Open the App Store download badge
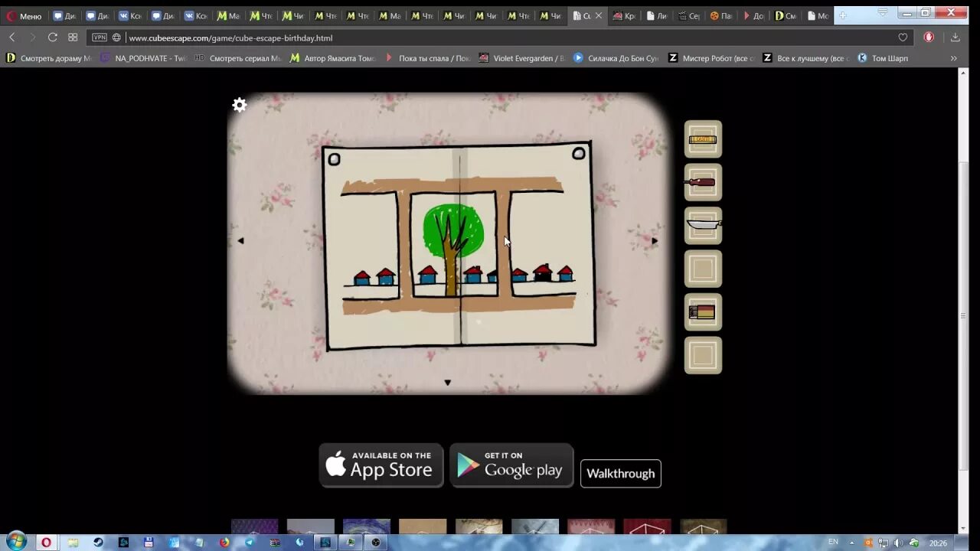The width and height of the screenshot is (980, 551). [381, 465]
